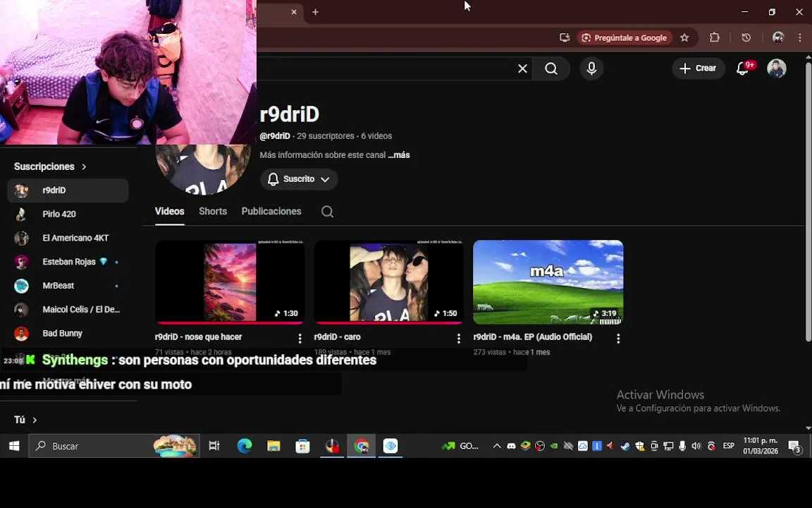
Task: Expand the Suscripciones section chevron
Action: pyautogui.click(x=84, y=167)
